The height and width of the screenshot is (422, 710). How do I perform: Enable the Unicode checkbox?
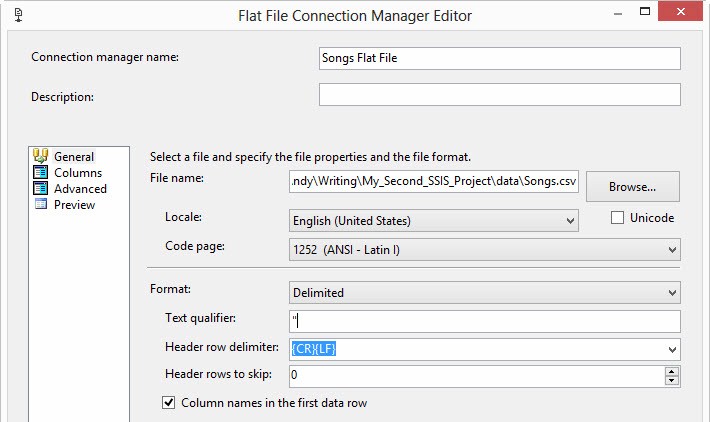(617, 218)
